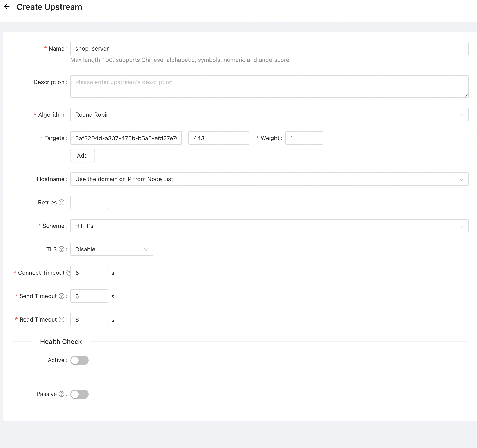The image size is (477, 448).
Task: Click the Send Timeout help icon
Action: [62, 296]
